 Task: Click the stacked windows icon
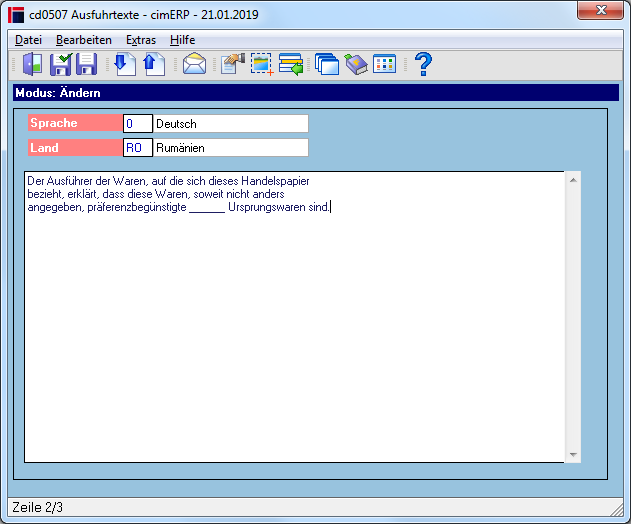[x=327, y=64]
